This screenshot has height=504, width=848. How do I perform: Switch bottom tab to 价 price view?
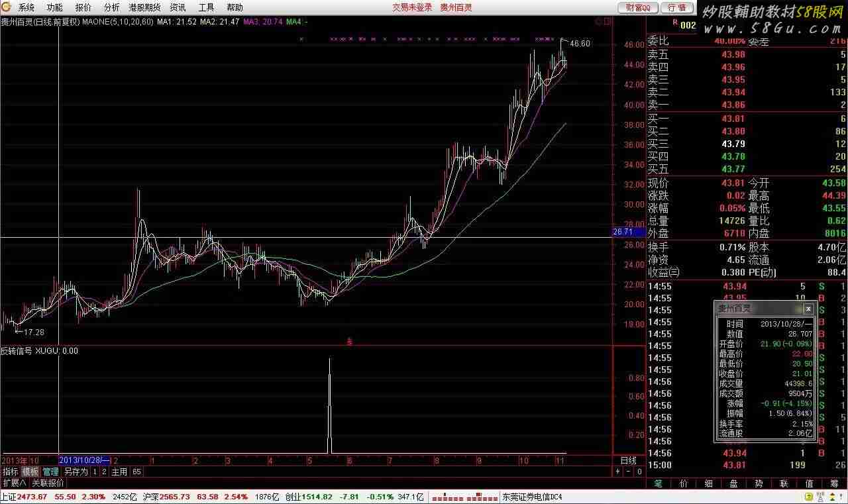[x=683, y=483]
